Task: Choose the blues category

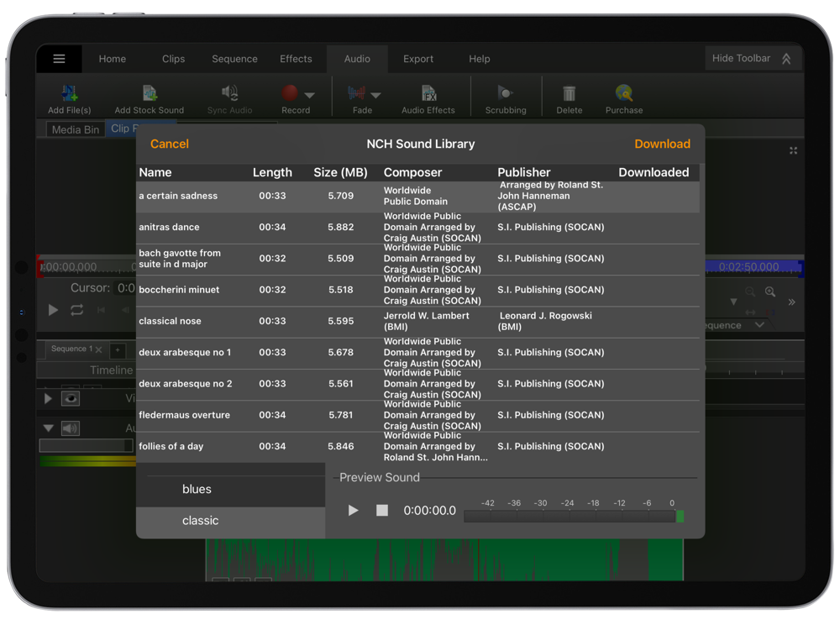Action: (230, 489)
